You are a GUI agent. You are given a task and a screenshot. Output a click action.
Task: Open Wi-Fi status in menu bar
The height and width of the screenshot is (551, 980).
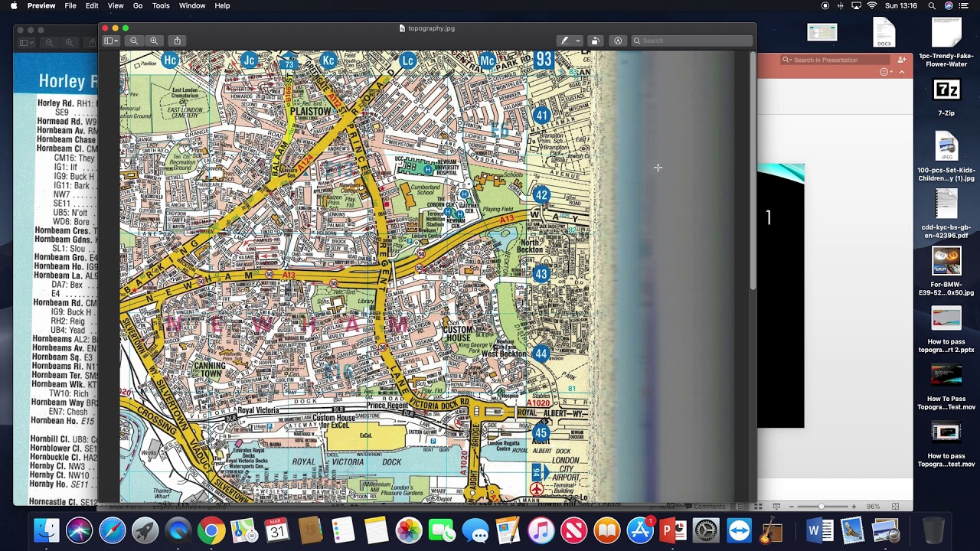tap(872, 5)
